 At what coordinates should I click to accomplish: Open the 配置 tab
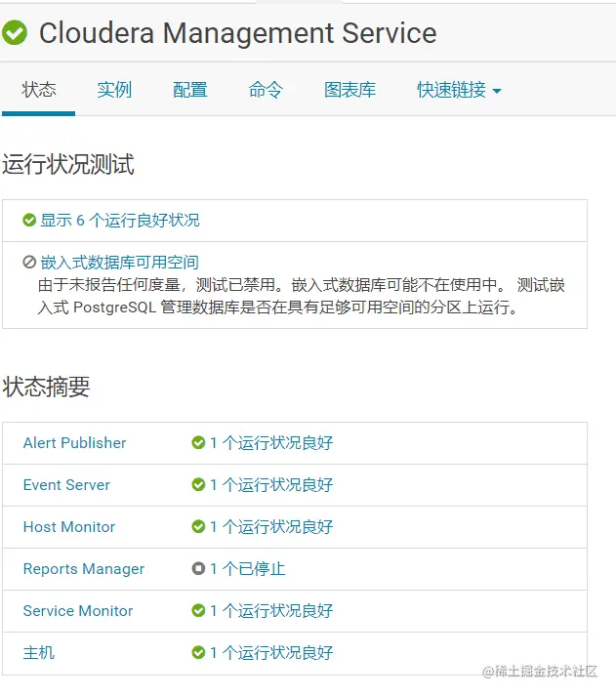189,90
